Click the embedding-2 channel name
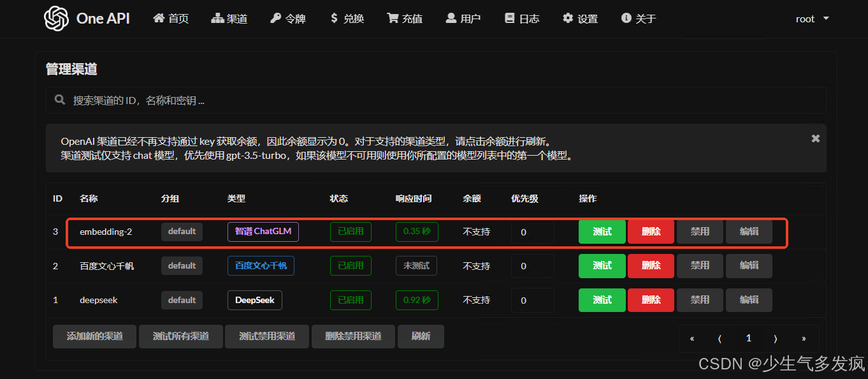 [x=106, y=232]
